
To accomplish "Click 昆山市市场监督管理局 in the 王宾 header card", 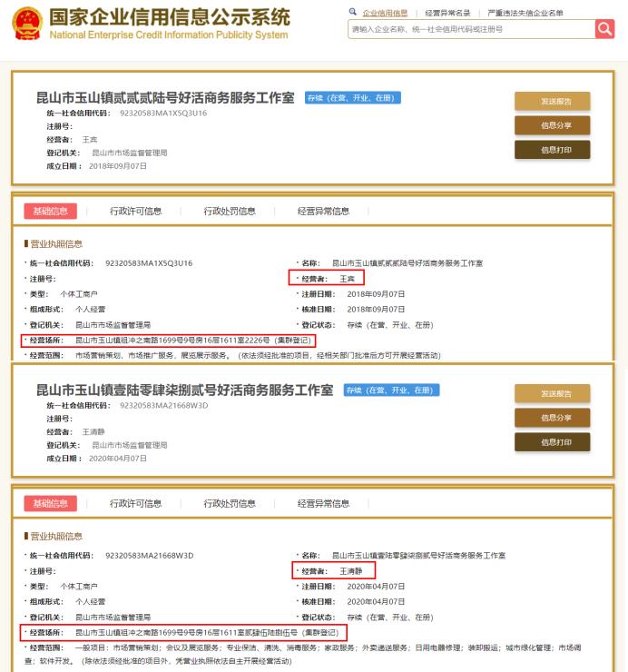I will pos(130,153).
